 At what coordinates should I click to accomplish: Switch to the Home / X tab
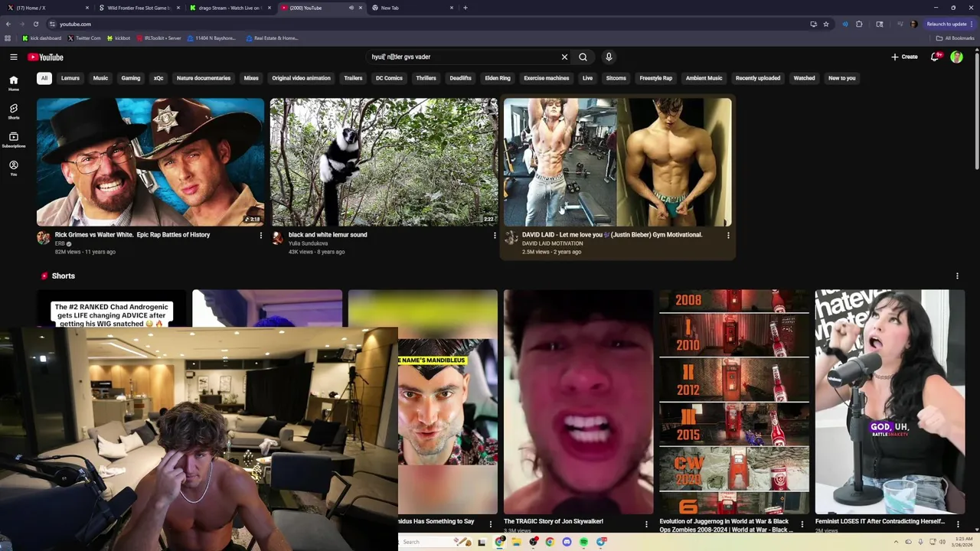pyautogui.click(x=46, y=8)
